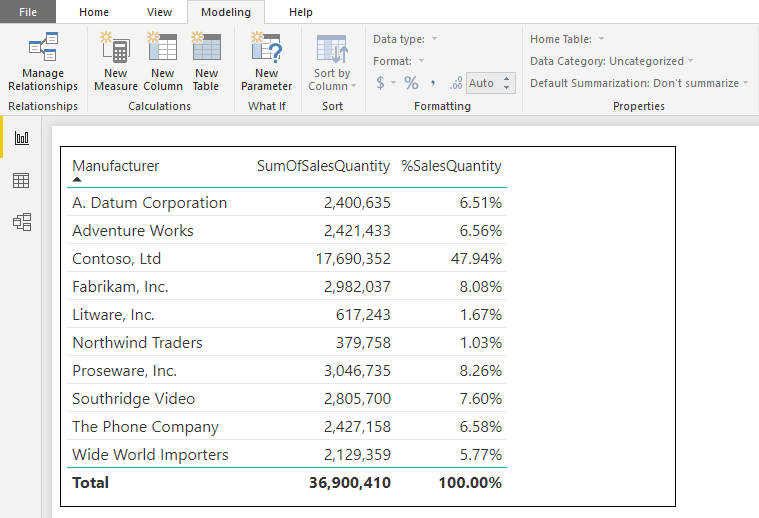Select the Southridge Video row
This screenshot has width=759, height=518.
287,398
